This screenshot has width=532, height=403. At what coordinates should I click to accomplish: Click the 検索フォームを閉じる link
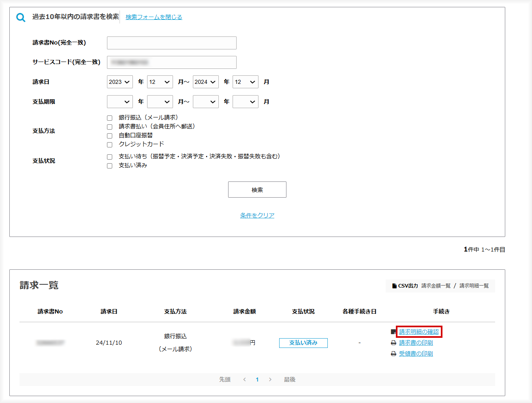pyautogui.click(x=154, y=17)
